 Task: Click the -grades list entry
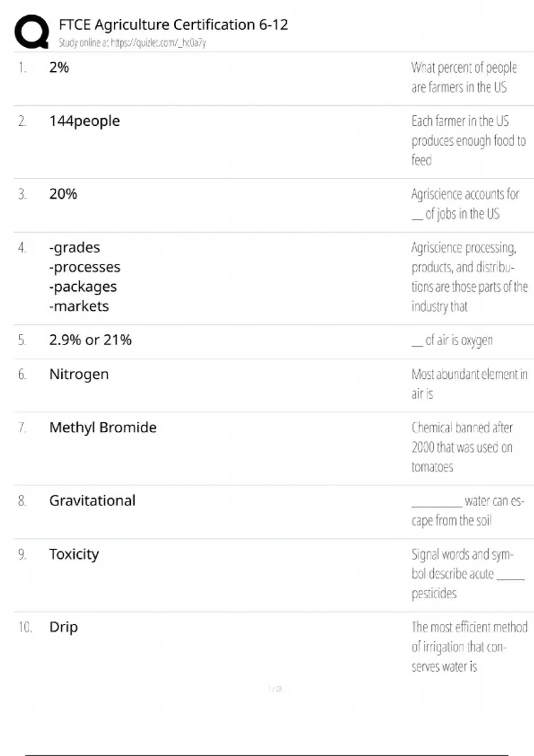[x=75, y=247]
